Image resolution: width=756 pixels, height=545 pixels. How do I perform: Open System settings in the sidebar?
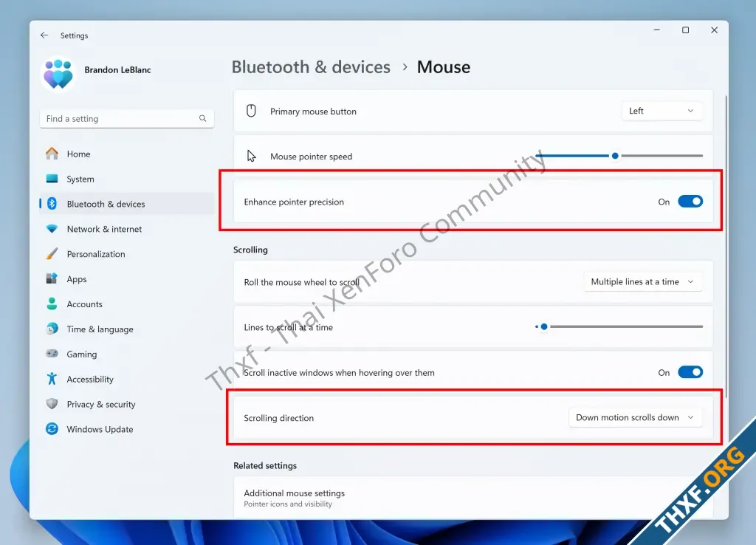(127, 179)
